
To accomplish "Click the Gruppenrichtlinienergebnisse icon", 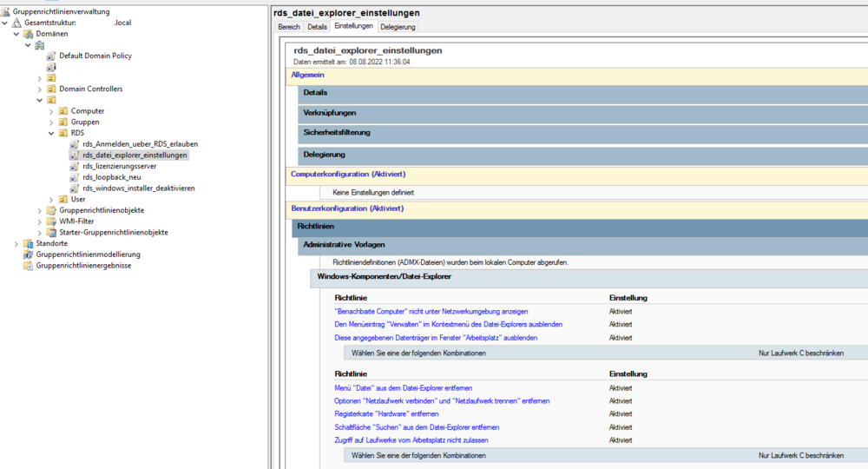I will pyautogui.click(x=29, y=266).
